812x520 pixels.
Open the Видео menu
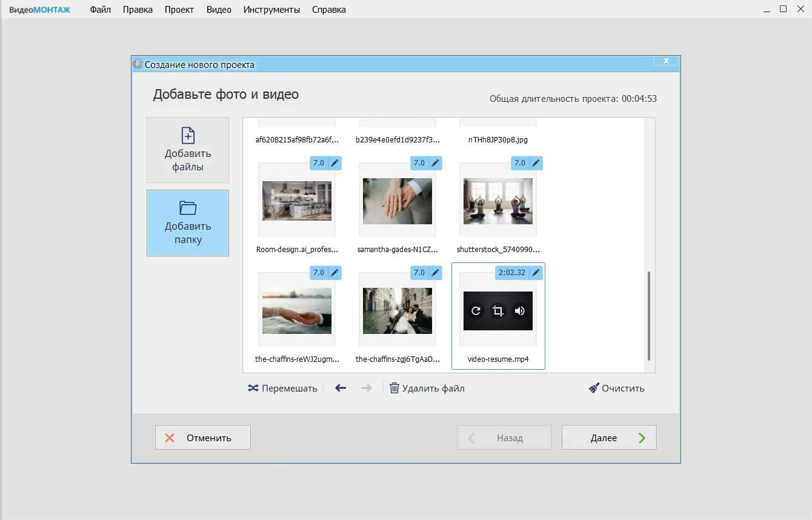pyautogui.click(x=219, y=10)
